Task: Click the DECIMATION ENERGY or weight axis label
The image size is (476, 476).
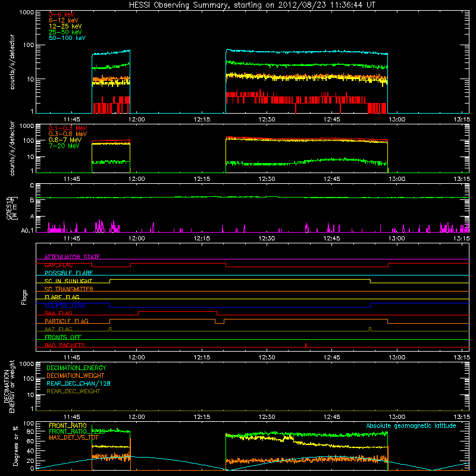Action: click(x=9, y=386)
